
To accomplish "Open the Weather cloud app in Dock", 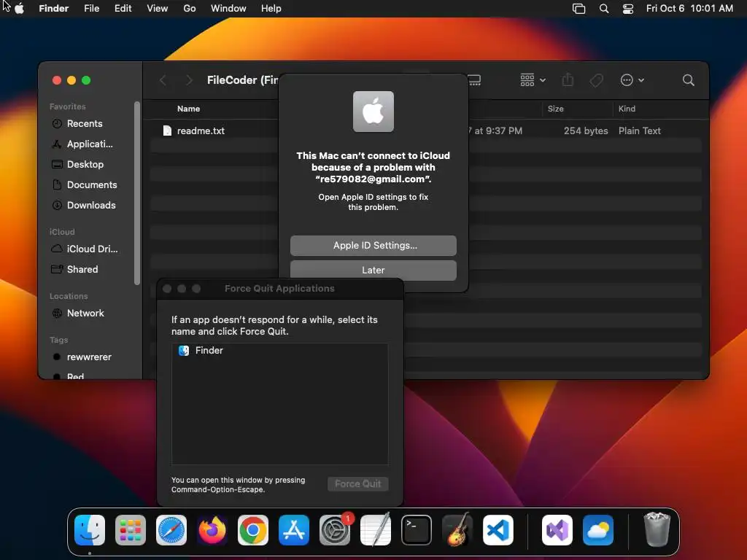I will point(598,530).
